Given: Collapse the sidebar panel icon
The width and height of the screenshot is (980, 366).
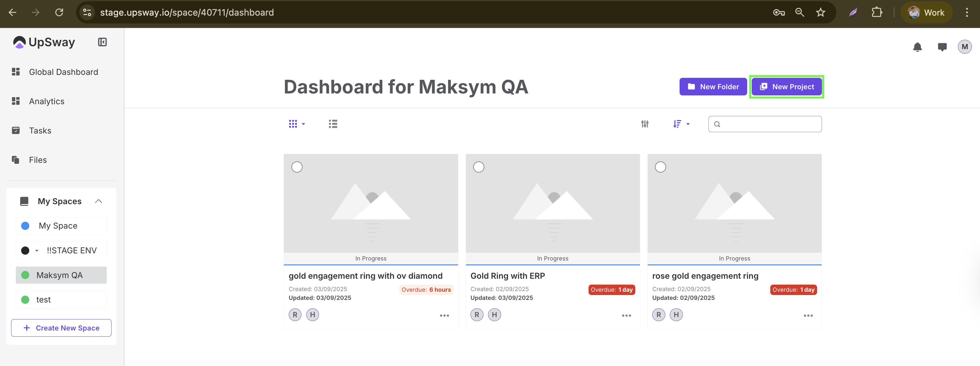Looking at the screenshot, I should click(x=102, y=42).
